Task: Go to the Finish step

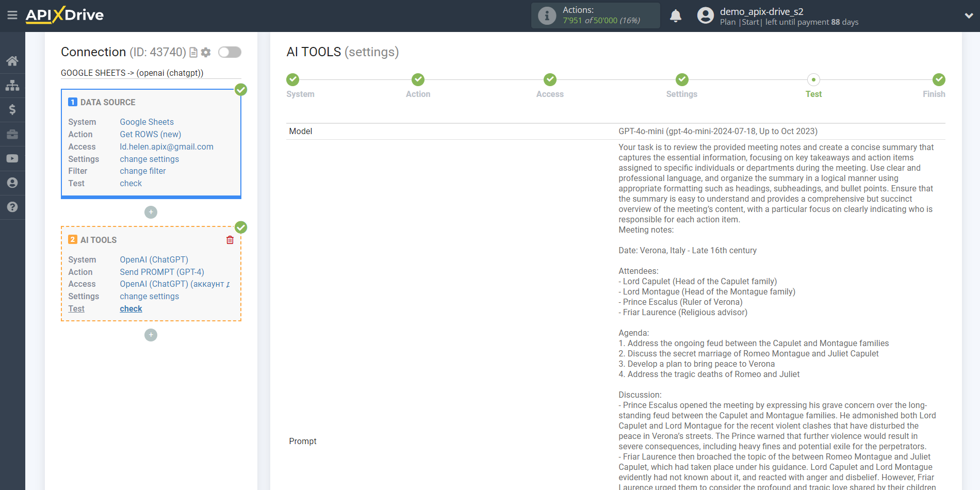Action: tap(939, 79)
